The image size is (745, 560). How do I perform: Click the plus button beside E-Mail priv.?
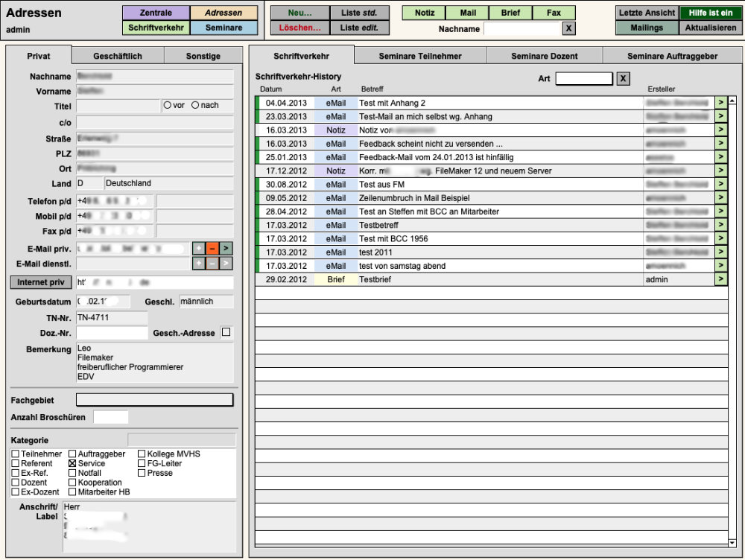[198, 249]
